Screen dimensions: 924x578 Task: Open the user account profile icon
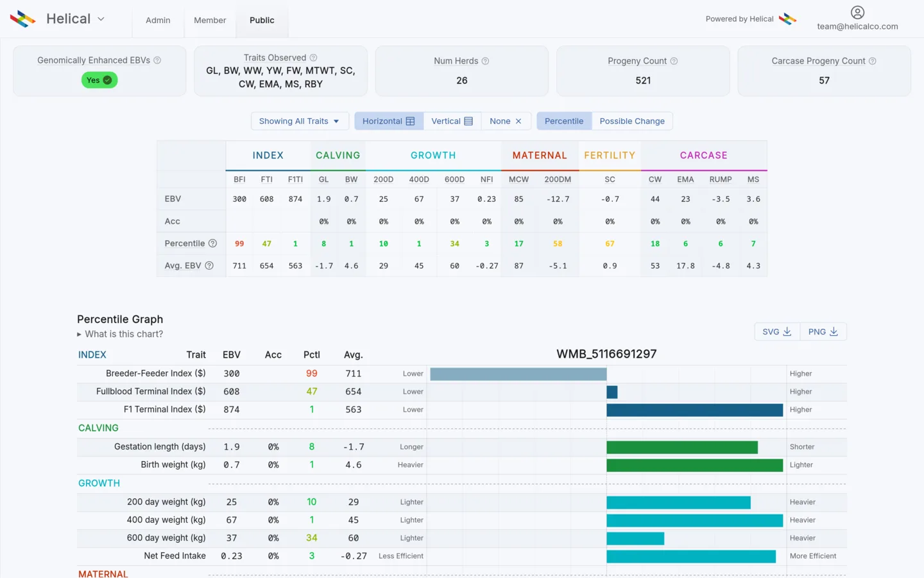tap(857, 12)
